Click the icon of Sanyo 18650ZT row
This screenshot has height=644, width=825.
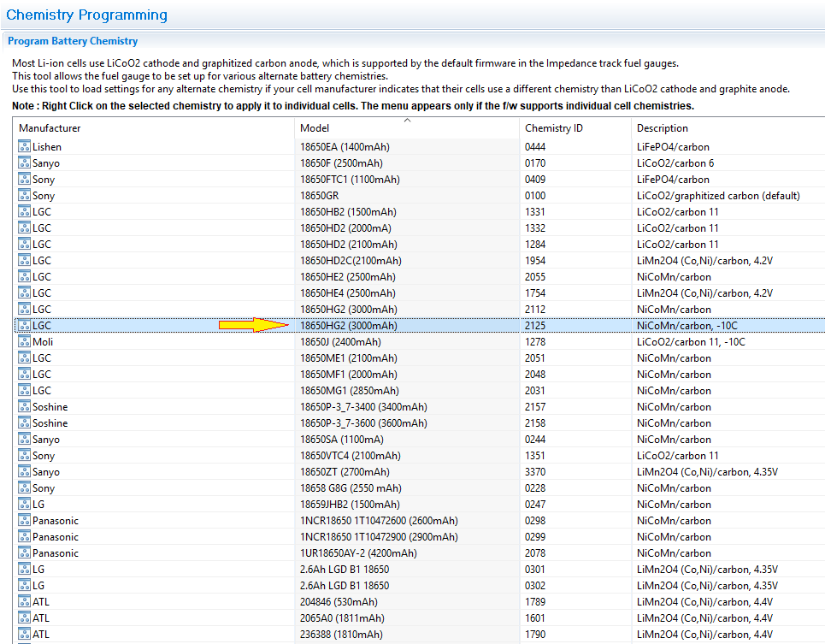pyautogui.click(x=24, y=471)
